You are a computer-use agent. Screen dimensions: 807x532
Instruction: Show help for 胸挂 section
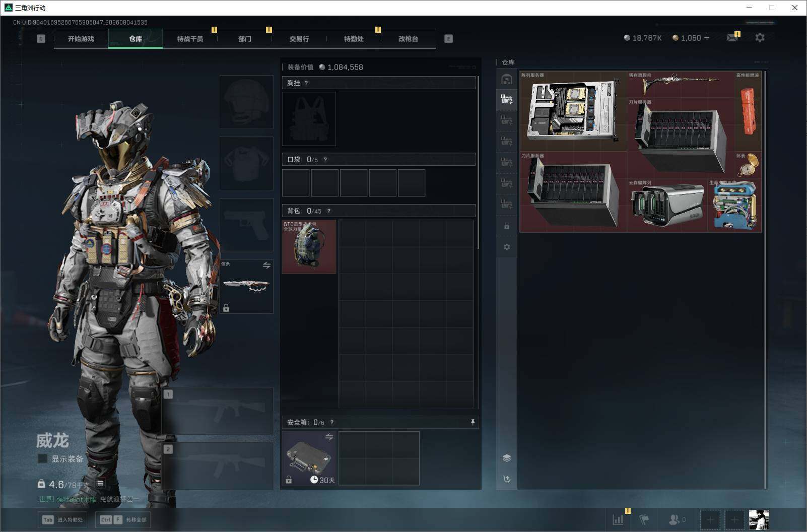click(306, 83)
